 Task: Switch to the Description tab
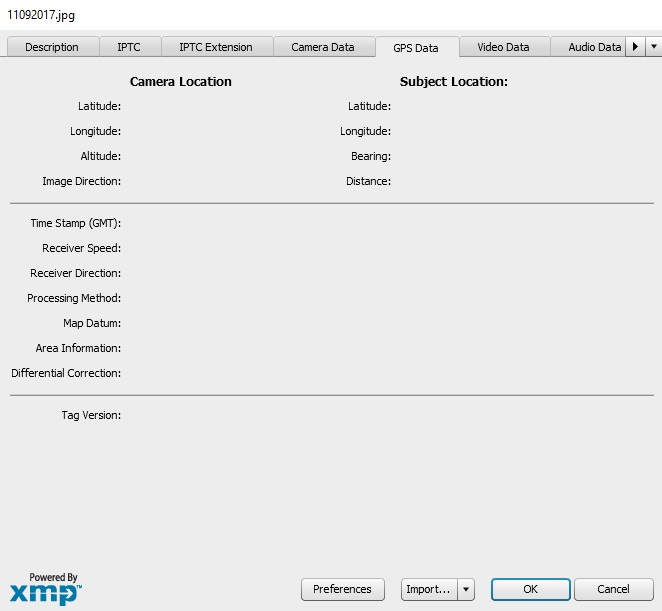coord(52,47)
